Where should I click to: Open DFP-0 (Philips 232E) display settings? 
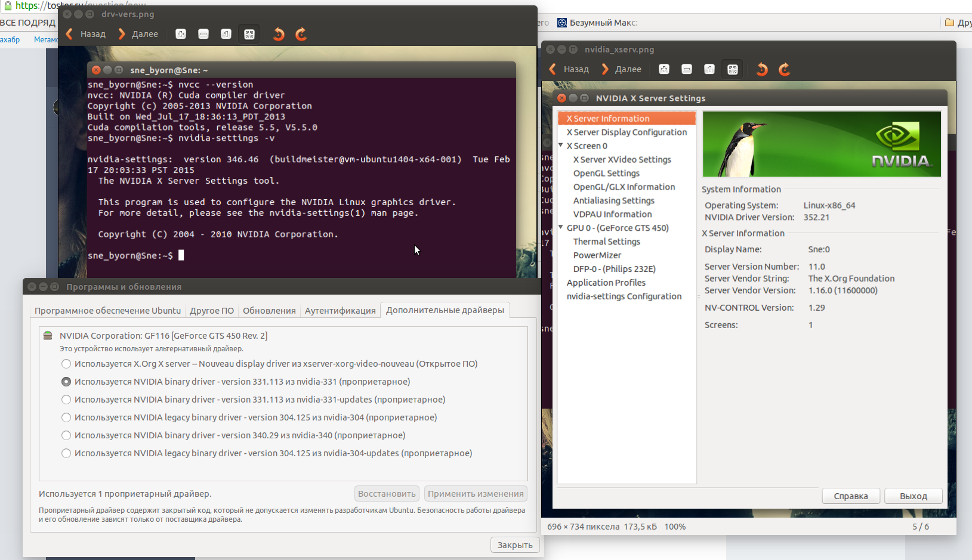click(615, 269)
